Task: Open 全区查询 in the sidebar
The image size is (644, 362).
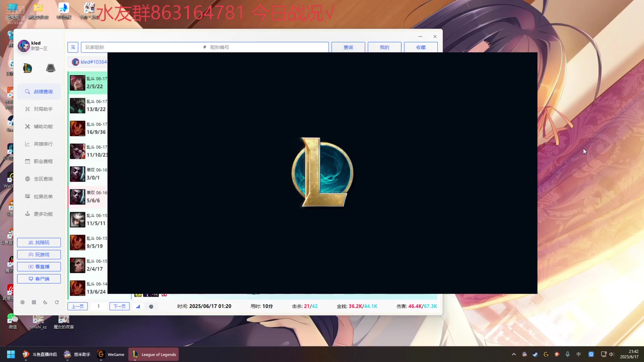Action: coord(39,179)
